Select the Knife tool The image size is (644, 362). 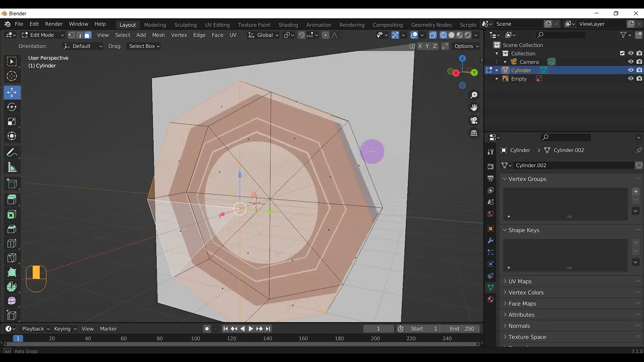pyautogui.click(x=12, y=258)
